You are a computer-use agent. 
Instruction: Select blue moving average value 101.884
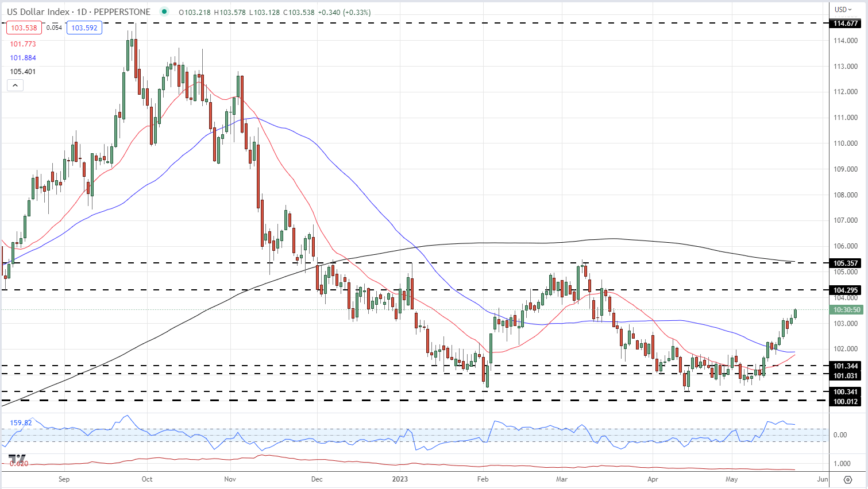coord(23,58)
